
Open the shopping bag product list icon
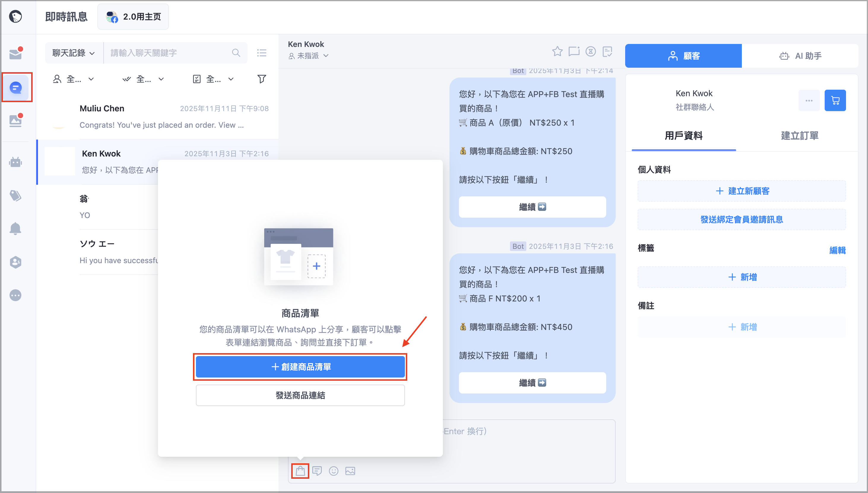click(300, 471)
